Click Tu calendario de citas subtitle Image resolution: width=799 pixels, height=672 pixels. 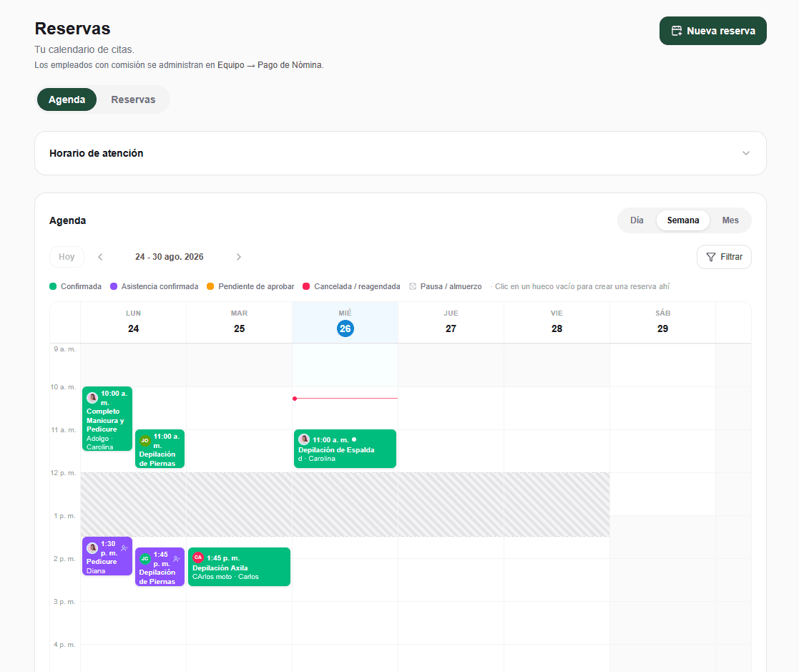84,50
